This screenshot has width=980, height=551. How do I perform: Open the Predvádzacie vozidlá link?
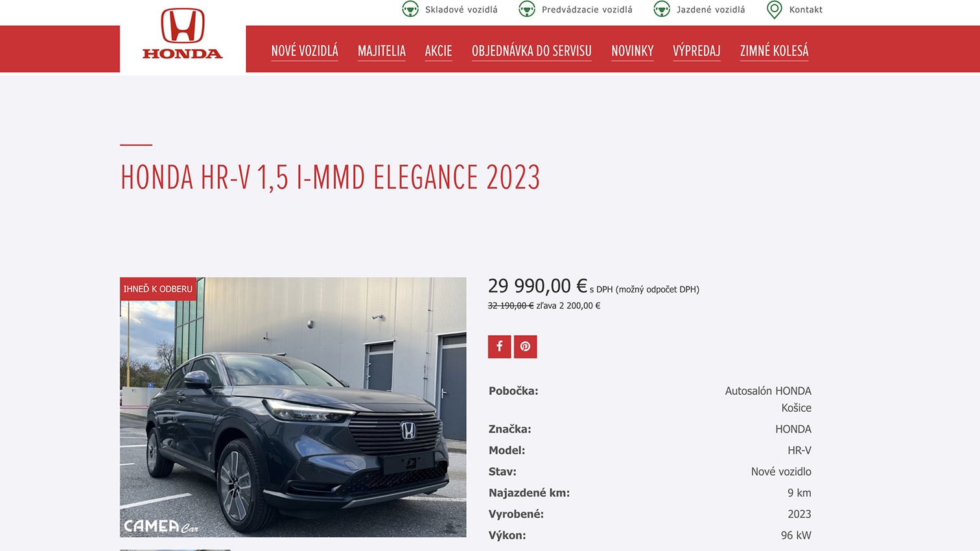click(587, 10)
